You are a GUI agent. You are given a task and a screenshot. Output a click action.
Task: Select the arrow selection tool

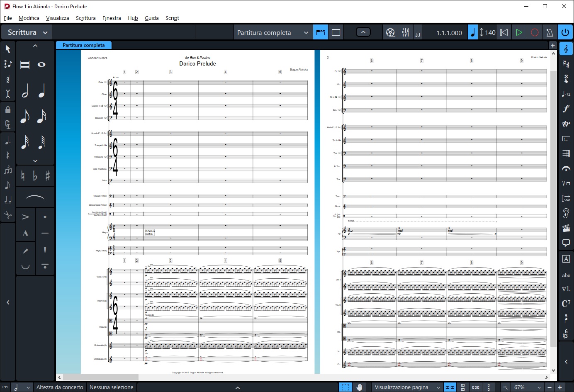(x=7, y=49)
